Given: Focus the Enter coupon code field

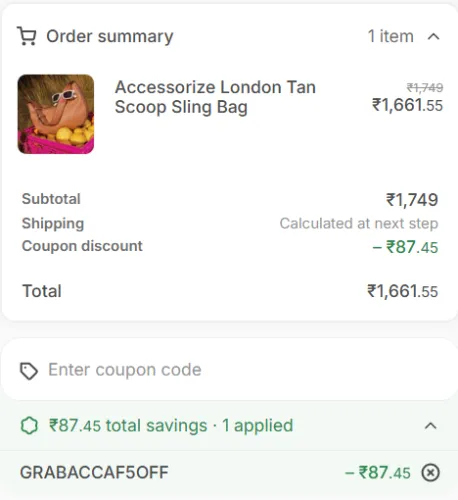Looking at the screenshot, I should (x=229, y=370).
